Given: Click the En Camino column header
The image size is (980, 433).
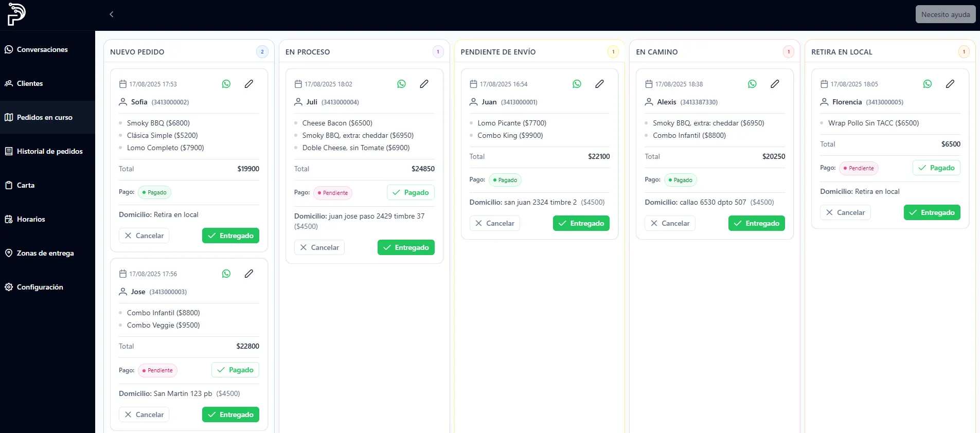Looking at the screenshot, I should click(x=657, y=52).
